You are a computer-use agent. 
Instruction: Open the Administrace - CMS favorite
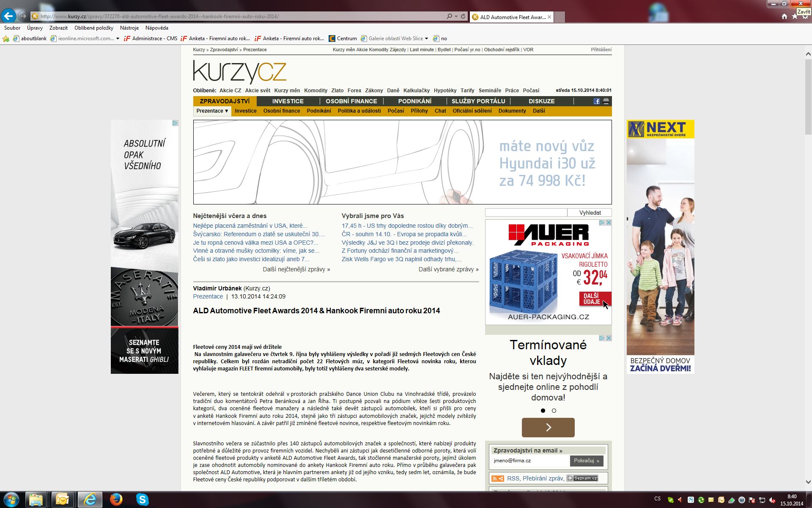coord(151,39)
